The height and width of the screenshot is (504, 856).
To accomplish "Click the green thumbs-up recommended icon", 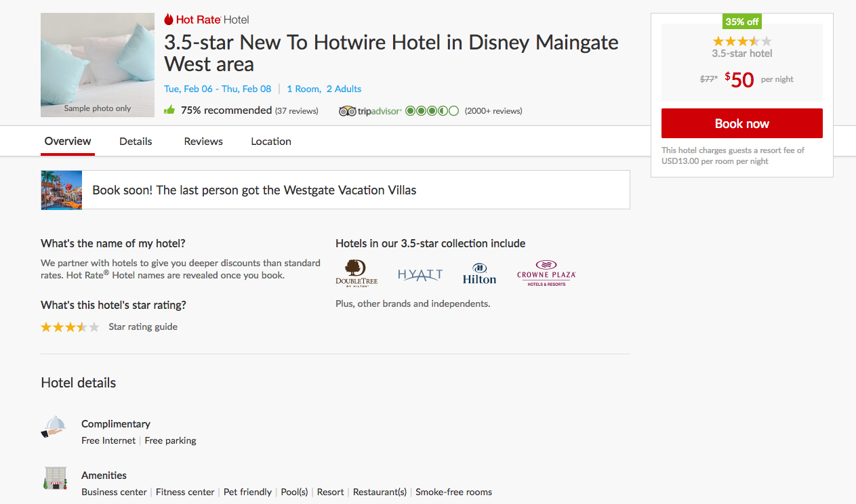I will point(169,110).
